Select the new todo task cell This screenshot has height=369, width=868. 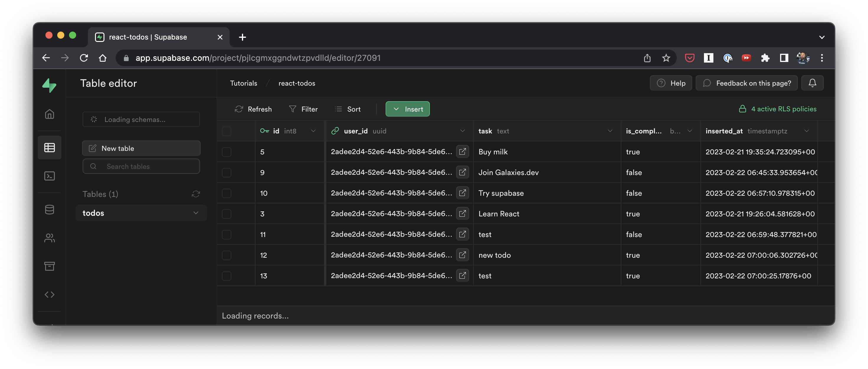pyautogui.click(x=547, y=255)
